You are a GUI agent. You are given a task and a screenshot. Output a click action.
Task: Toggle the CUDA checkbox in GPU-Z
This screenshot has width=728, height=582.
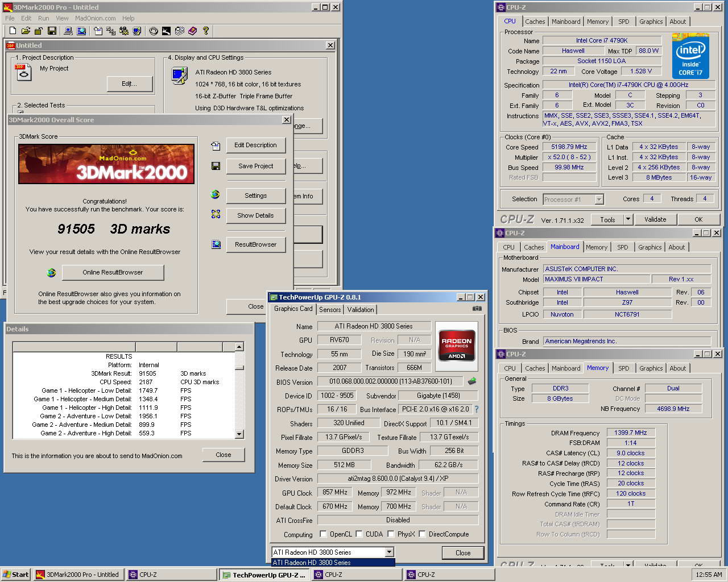359,534
